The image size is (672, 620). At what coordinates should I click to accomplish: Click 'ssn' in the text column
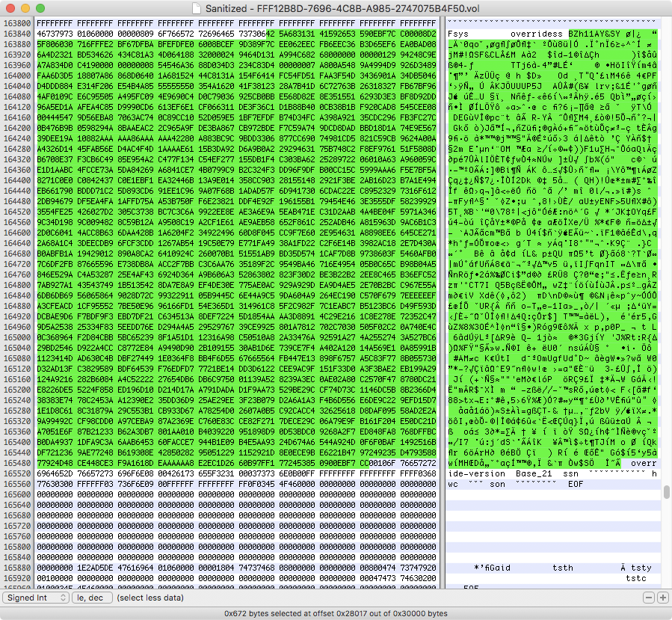(x=570, y=473)
